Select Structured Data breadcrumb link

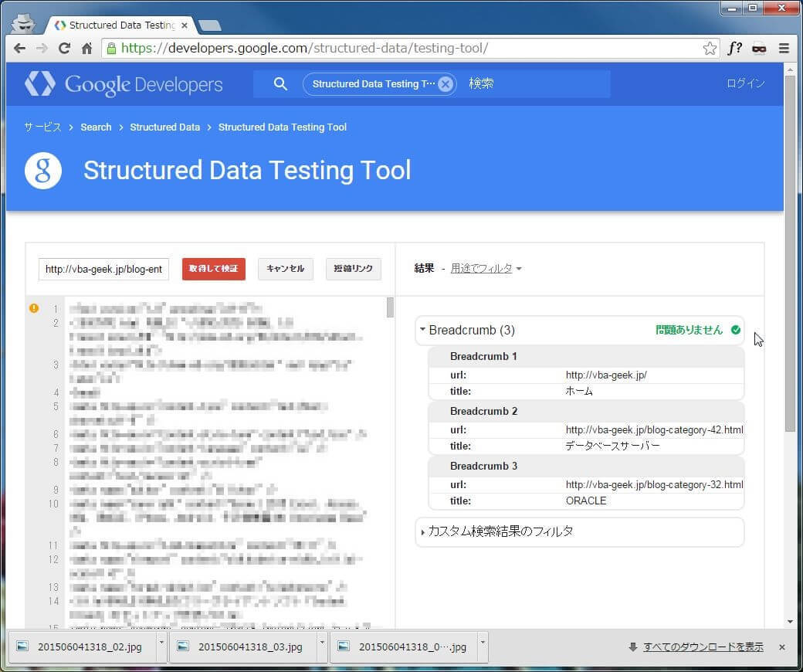(164, 127)
